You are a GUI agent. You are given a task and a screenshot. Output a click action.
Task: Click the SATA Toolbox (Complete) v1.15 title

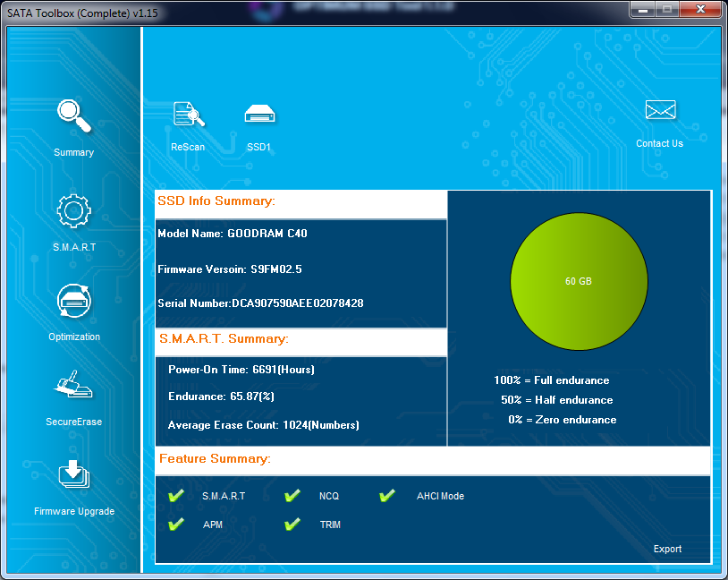point(82,13)
